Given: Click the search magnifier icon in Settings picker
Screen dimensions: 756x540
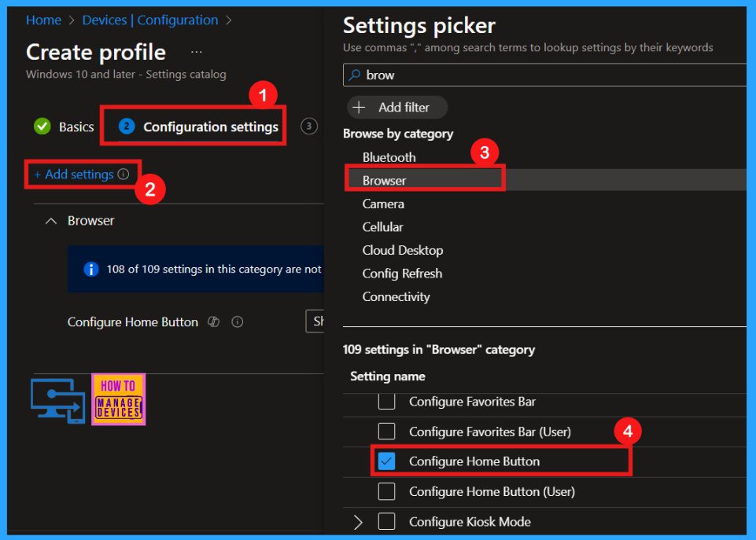Looking at the screenshot, I should [354, 75].
